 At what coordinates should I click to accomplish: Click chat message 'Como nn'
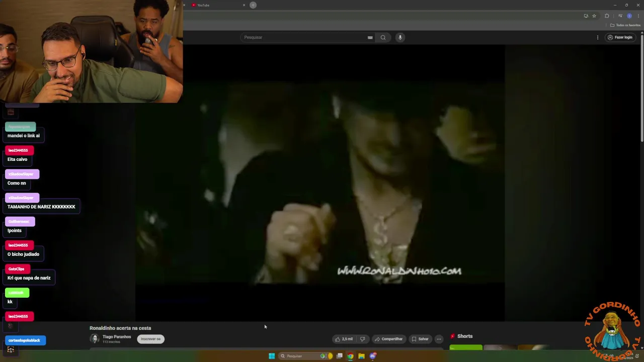tap(17, 183)
